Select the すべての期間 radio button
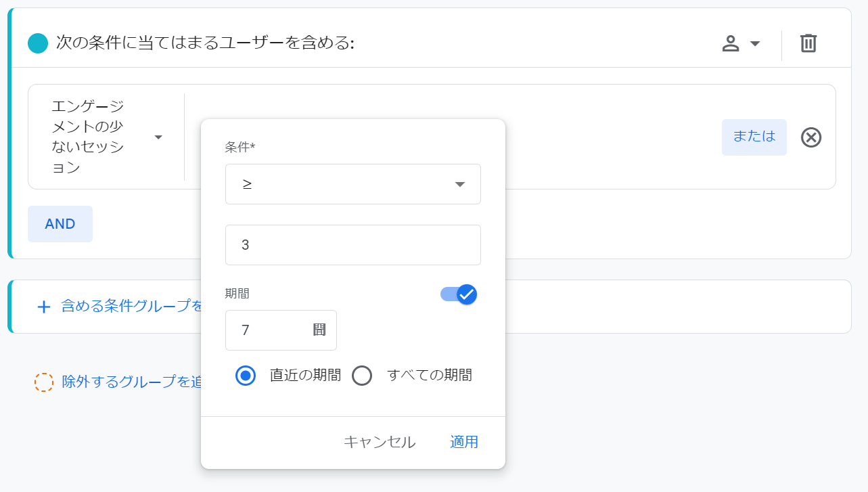The image size is (868, 492). point(362,376)
